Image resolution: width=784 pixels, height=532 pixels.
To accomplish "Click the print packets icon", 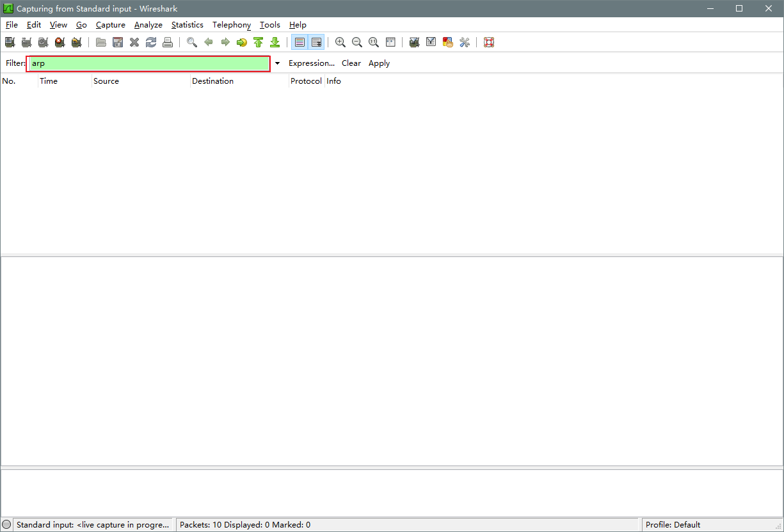I will (x=168, y=42).
